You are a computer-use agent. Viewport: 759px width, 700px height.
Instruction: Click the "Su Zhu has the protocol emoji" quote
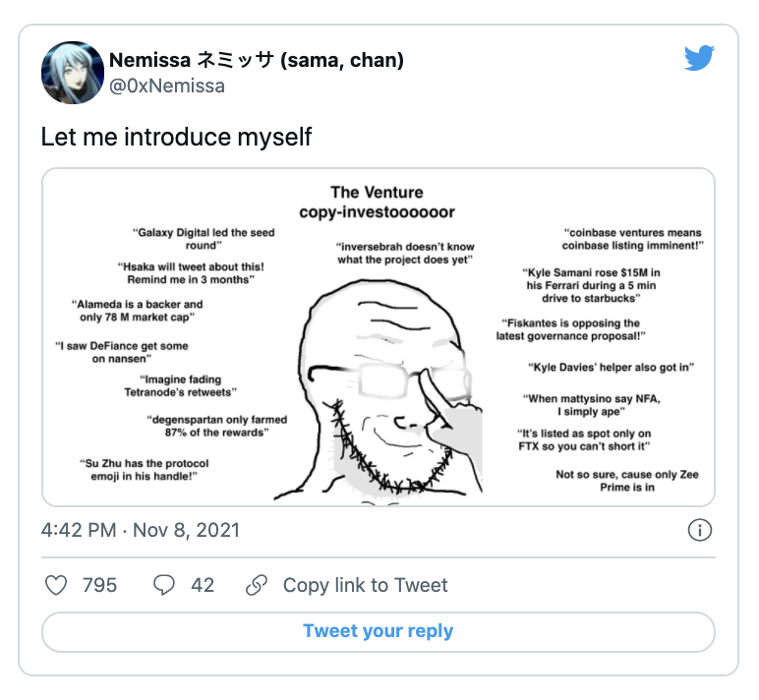point(144,469)
